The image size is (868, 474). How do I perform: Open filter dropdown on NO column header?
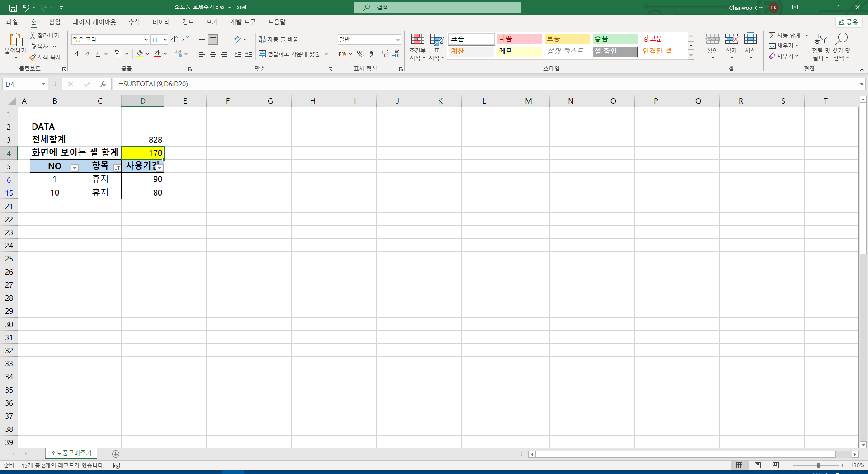pos(75,168)
